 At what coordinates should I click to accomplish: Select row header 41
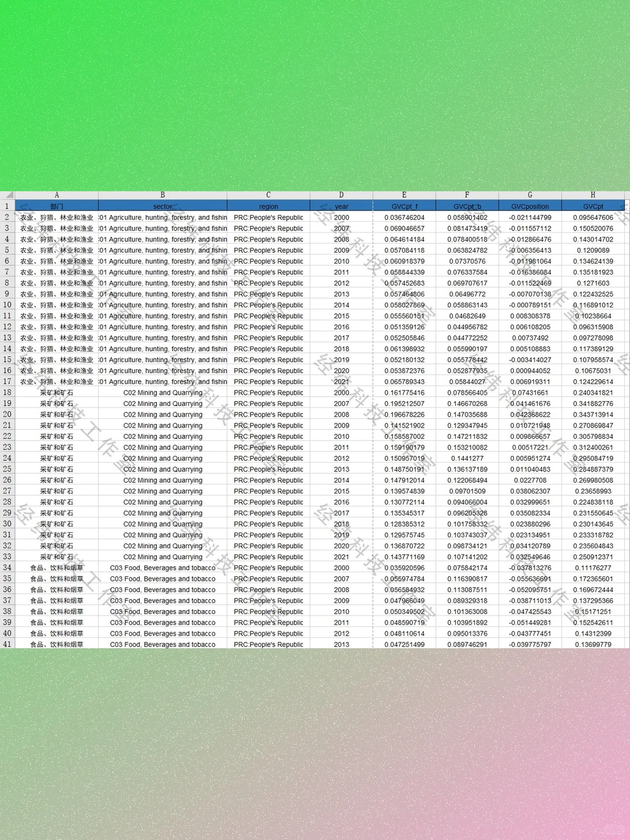pyautogui.click(x=7, y=644)
